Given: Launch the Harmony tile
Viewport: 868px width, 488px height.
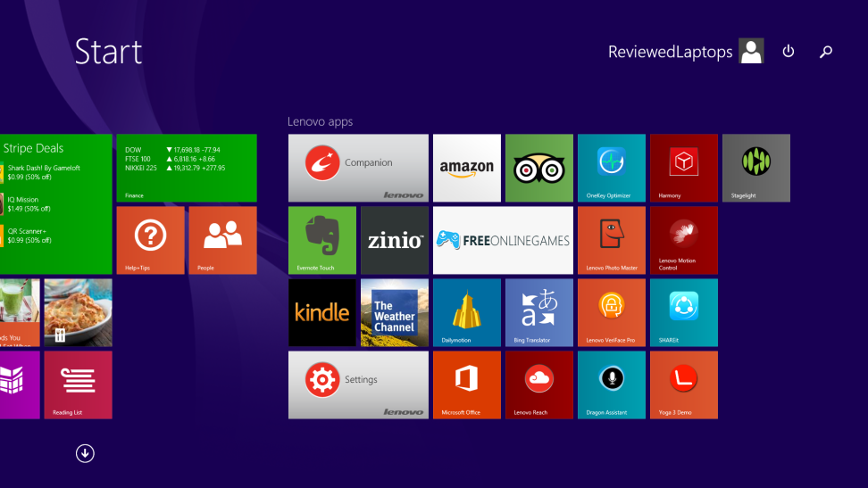Looking at the screenshot, I should (684, 169).
